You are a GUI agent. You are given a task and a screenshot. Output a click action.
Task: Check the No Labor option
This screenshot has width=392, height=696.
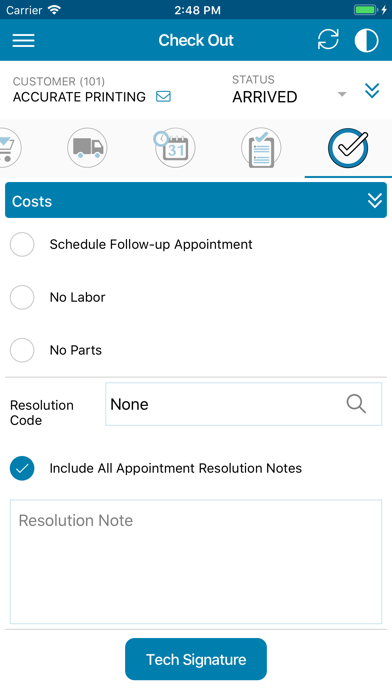coord(22,297)
